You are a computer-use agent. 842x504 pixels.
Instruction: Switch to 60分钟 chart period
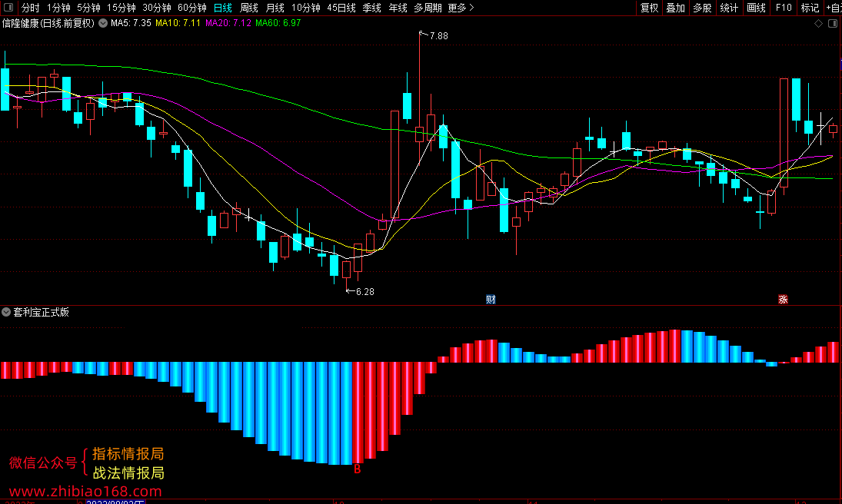(x=192, y=8)
